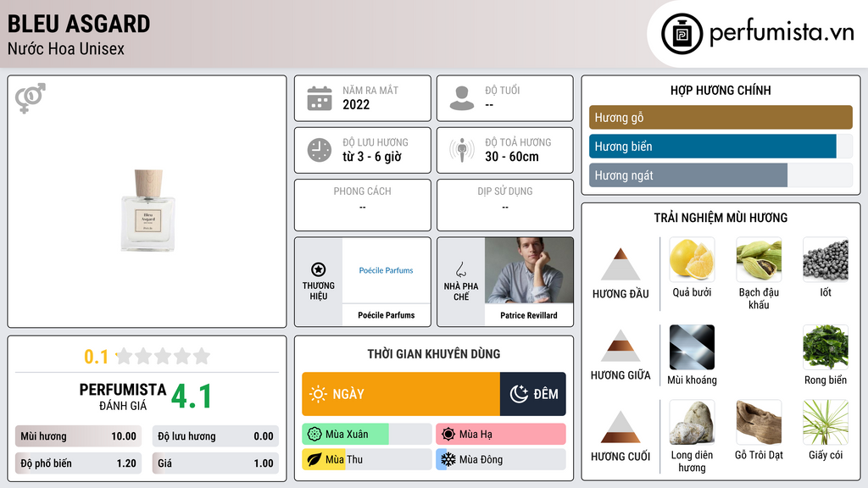Select the Iốt iodine note image
This screenshot has width=868, height=488.
(826, 259)
